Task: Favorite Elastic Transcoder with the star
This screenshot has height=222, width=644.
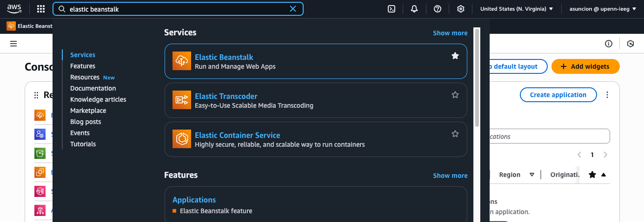Action: pyautogui.click(x=455, y=95)
